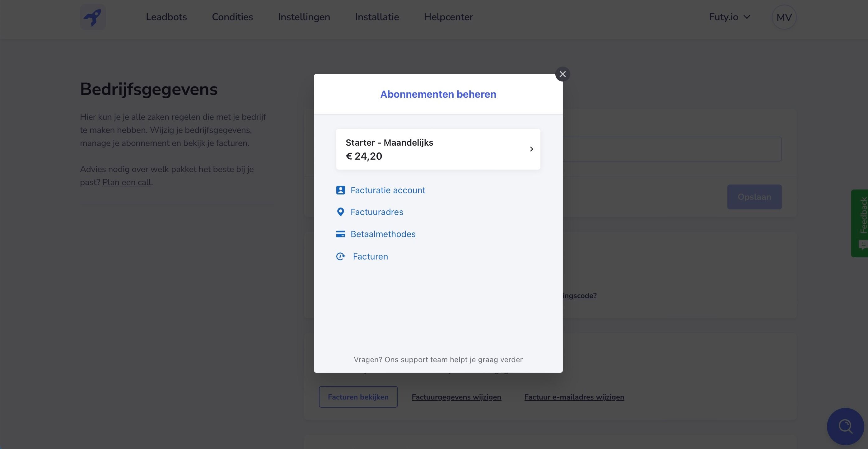Click the Facturen bekijken button

pyautogui.click(x=358, y=397)
